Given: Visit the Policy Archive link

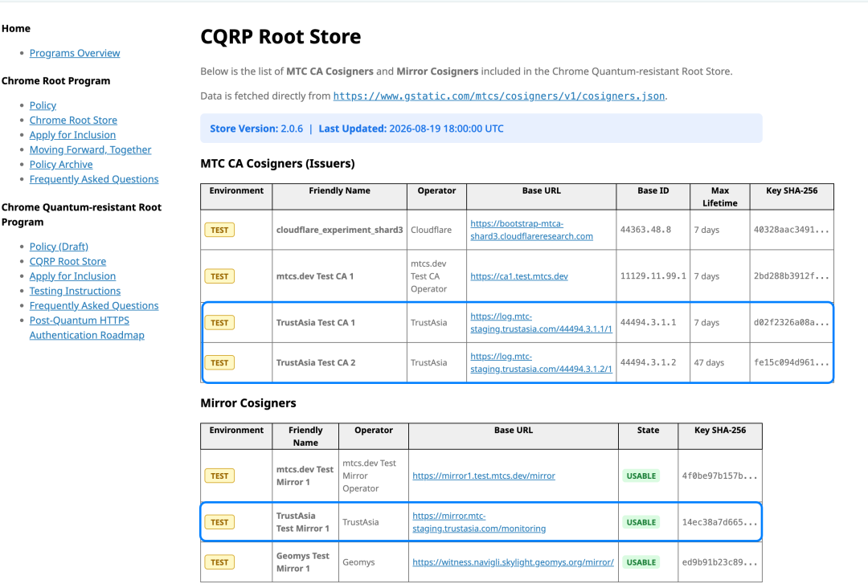Looking at the screenshot, I should [x=61, y=165].
